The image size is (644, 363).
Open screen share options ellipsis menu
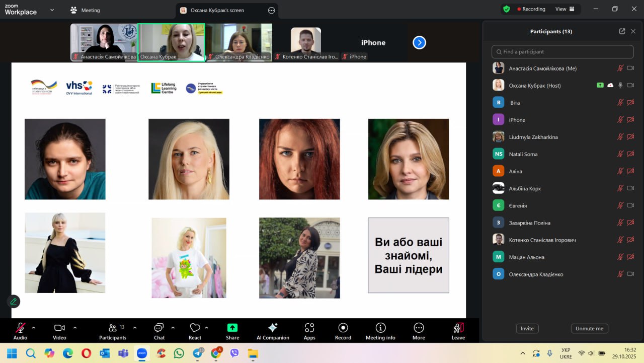click(272, 10)
